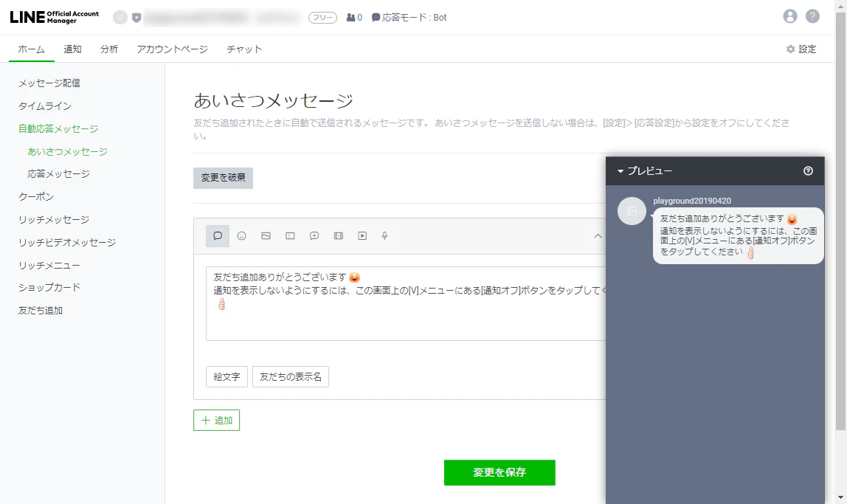The width and height of the screenshot is (847, 504).
Task: Select the image message type icon
Action: [266, 236]
